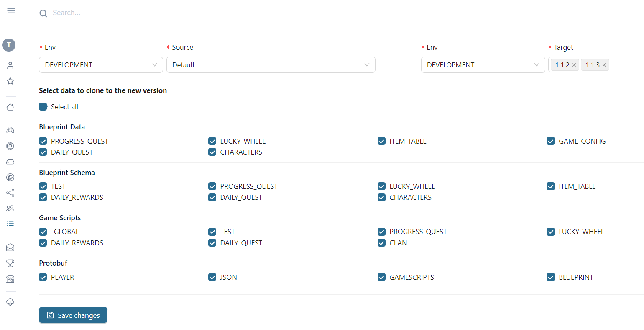Viewport: 644px width, 330px height.
Task: Open the checklist icon section
Action: pos(10,224)
